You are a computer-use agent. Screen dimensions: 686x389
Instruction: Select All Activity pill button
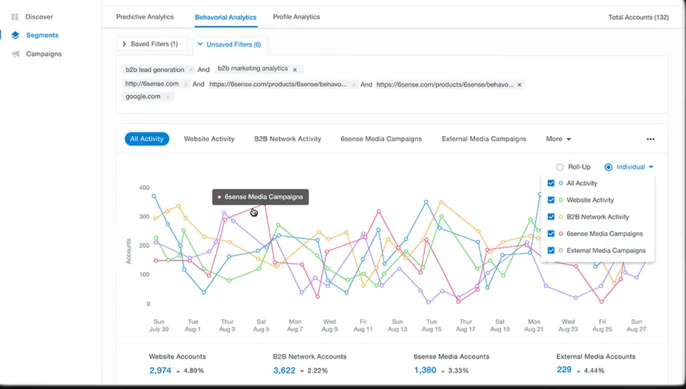tap(147, 139)
